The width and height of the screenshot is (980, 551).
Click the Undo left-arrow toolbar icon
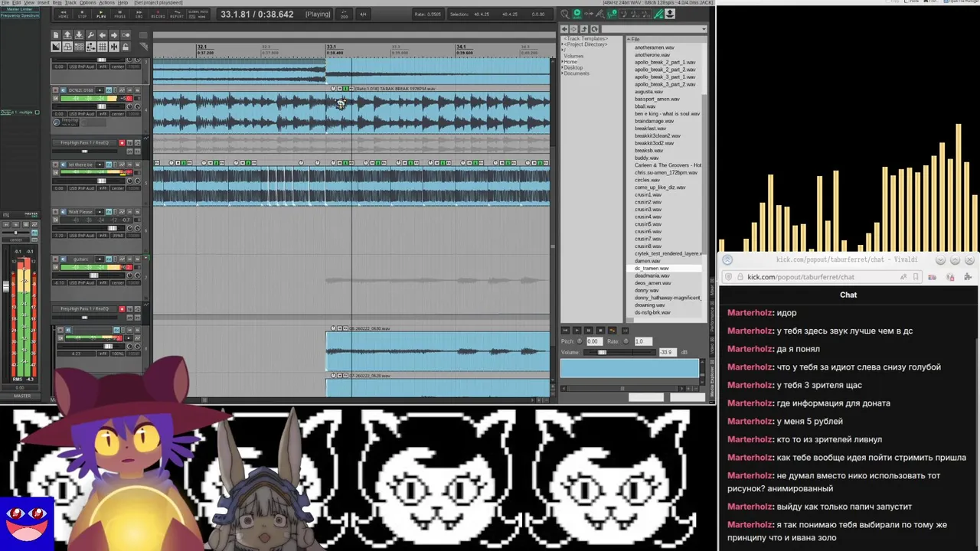click(102, 35)
